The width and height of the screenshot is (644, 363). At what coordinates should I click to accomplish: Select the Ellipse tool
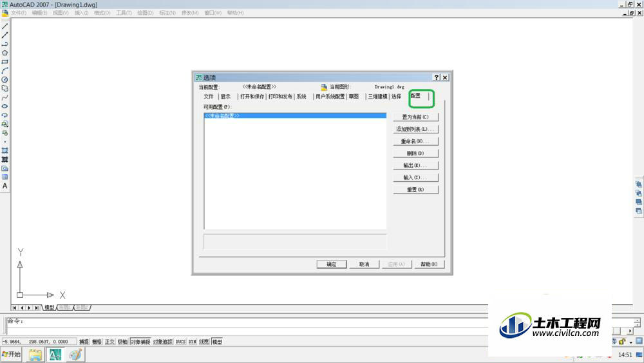(5, 106)
